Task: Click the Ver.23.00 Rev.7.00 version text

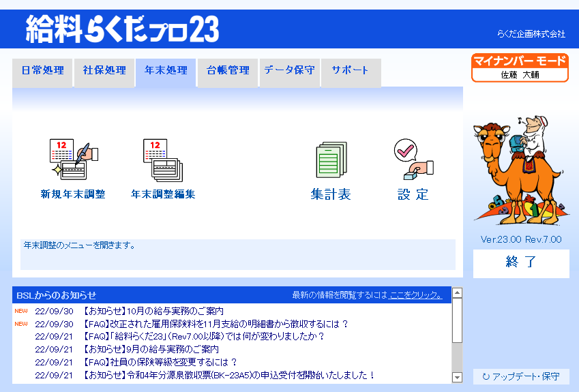Action: click(521, 239)
